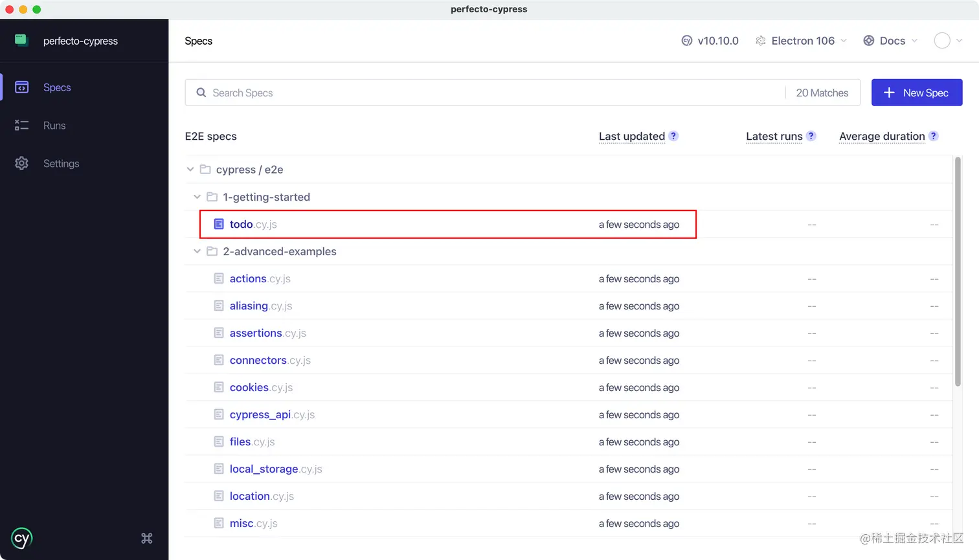Image resolution: width=979 pixels, height=560 pixels.
Task: Open the Runs sidebar icon
Action: coord(21,126)
